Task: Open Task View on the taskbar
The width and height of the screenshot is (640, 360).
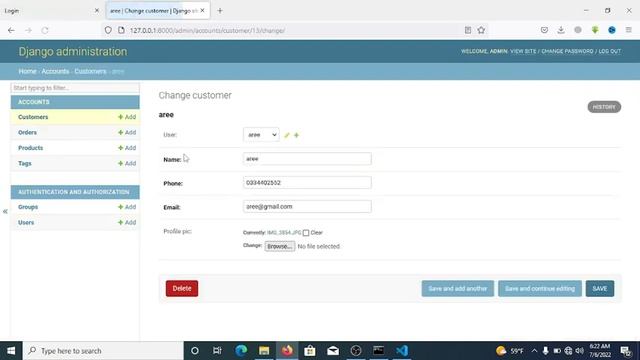Action: 217,351
